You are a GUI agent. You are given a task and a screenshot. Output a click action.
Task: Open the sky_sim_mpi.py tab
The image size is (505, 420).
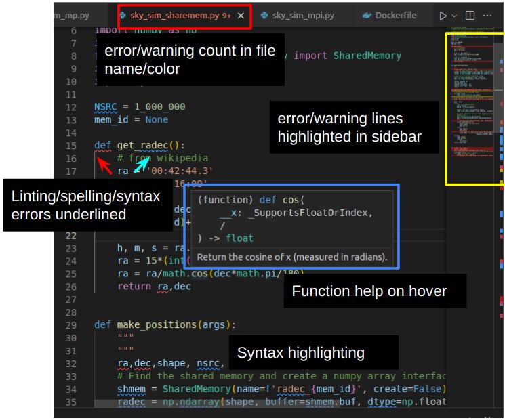(x=298, y=16)
